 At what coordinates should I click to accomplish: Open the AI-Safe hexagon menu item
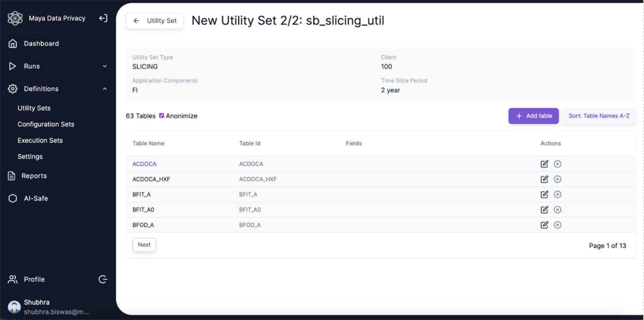tap(13, 198)
